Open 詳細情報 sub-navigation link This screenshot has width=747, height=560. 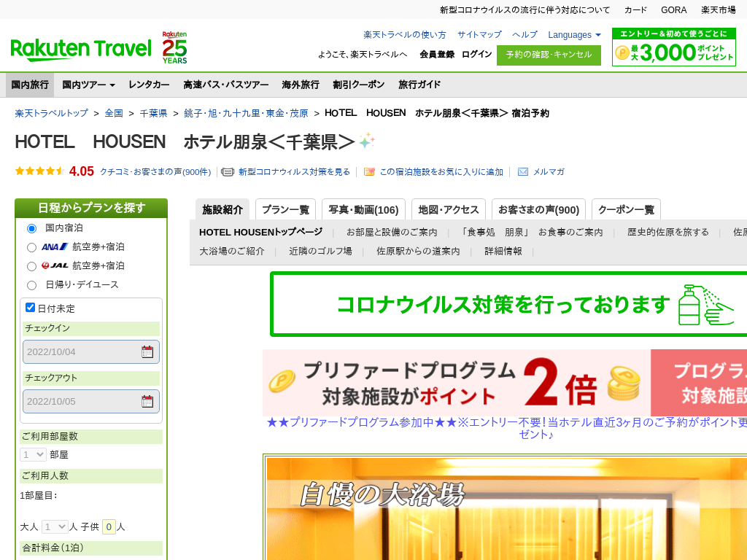pyautogui.click(x=503, y=252)
